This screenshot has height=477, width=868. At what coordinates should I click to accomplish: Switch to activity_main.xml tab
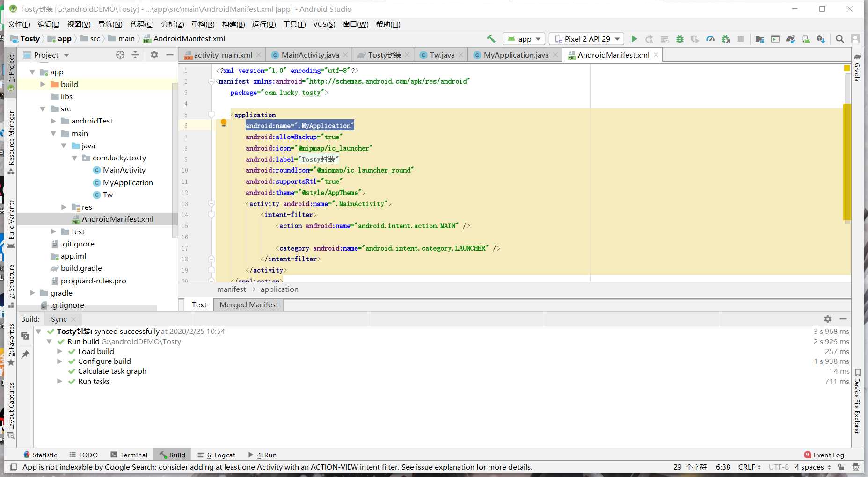(223, 55)
